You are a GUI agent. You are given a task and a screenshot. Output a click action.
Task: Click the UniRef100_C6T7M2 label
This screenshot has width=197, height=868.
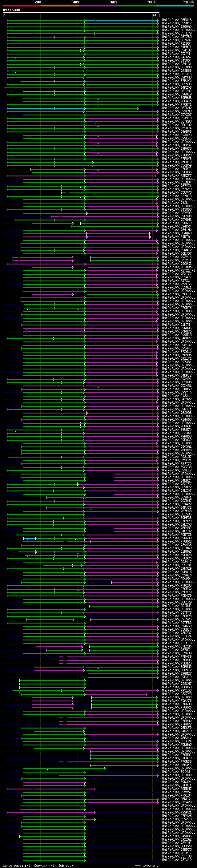(177, 91)
